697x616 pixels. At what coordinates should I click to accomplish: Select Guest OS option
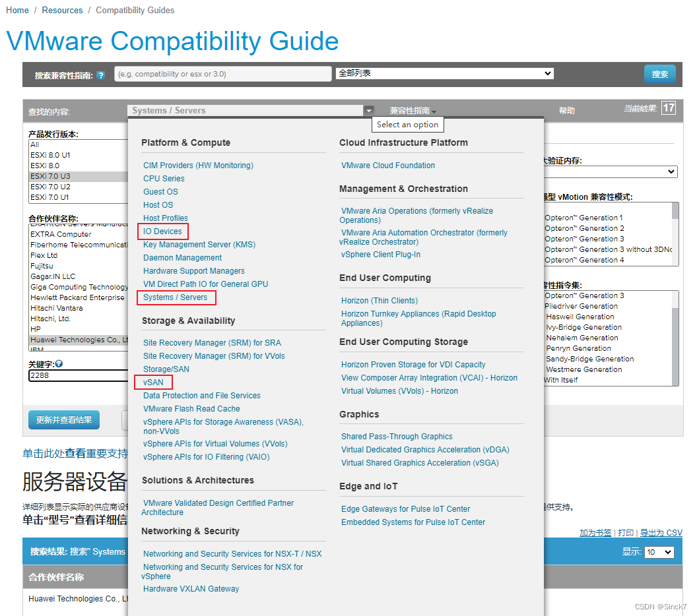point(160,192)
